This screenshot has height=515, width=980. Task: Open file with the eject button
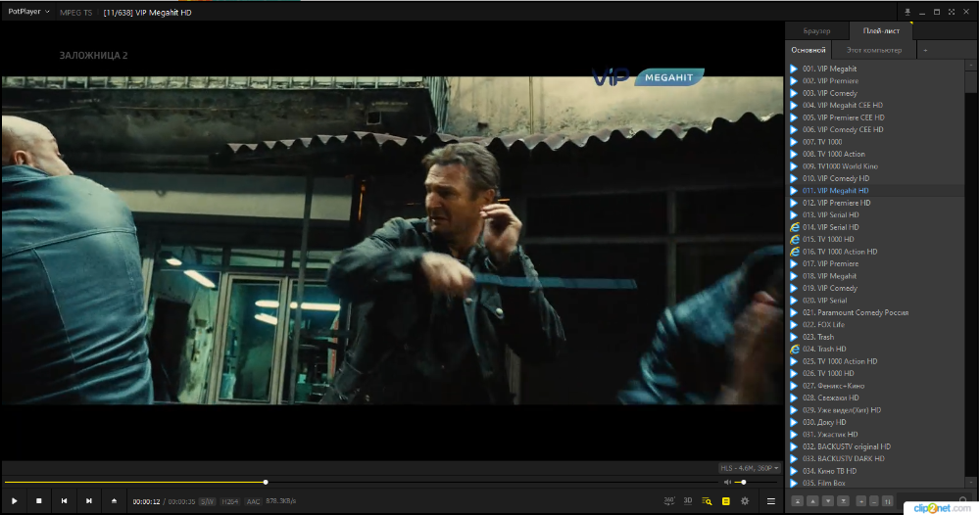pos(114,500)
